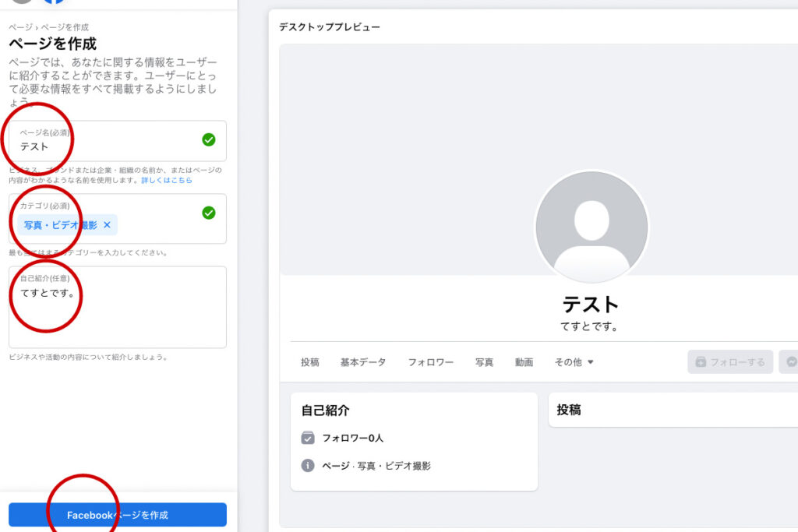Click the default profile avatar picture
Screen dimensions: 798x532
tap(591, 227)
